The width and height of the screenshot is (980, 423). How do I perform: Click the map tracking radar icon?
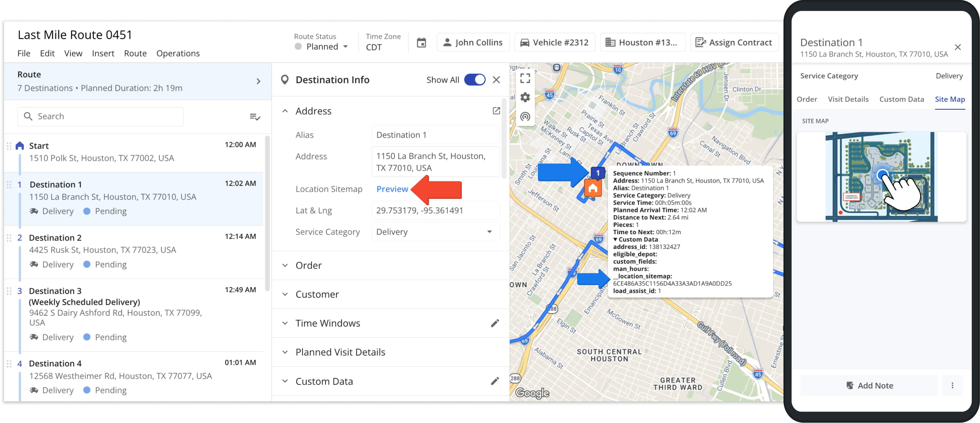click(525, 117)
